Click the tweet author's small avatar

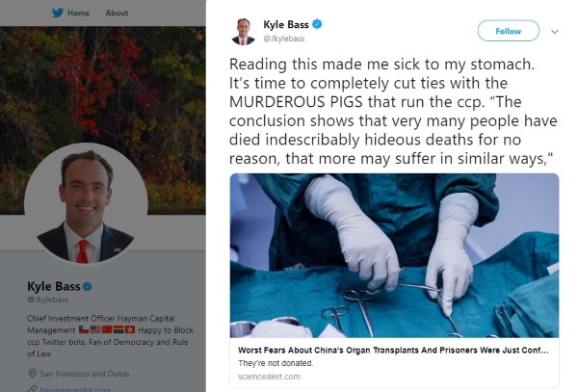pos(244,32)
